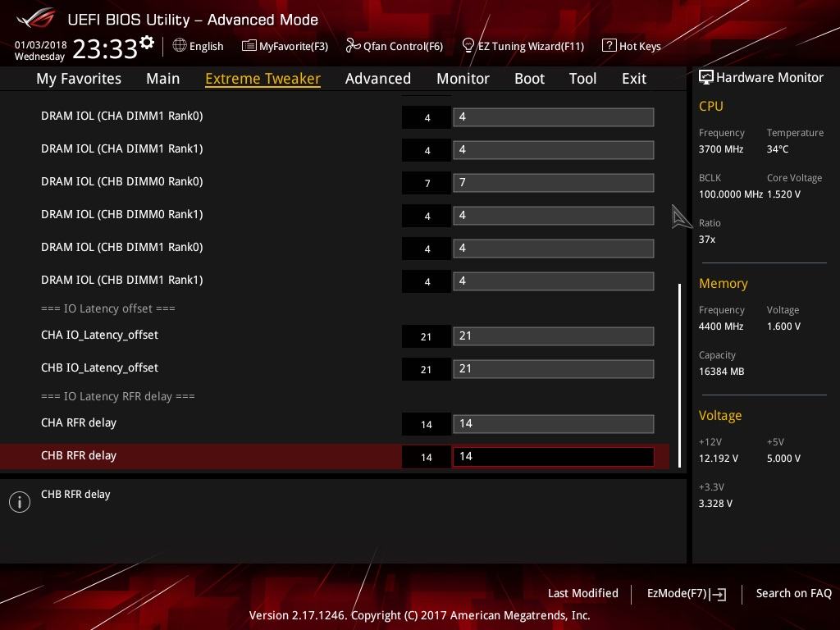Click the CHB IO_Latency_offset input field

click(554, 369)
